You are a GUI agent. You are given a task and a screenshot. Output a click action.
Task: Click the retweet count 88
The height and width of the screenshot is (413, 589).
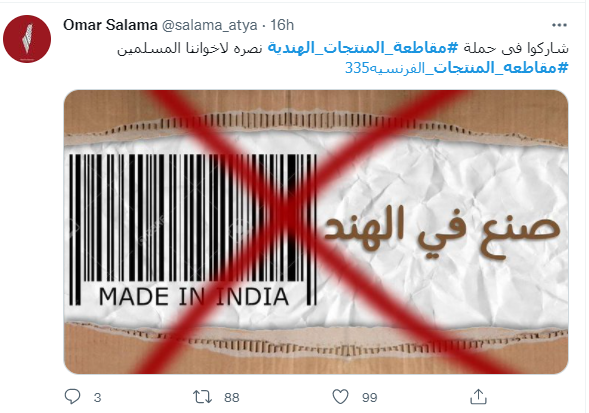[231, 398]
